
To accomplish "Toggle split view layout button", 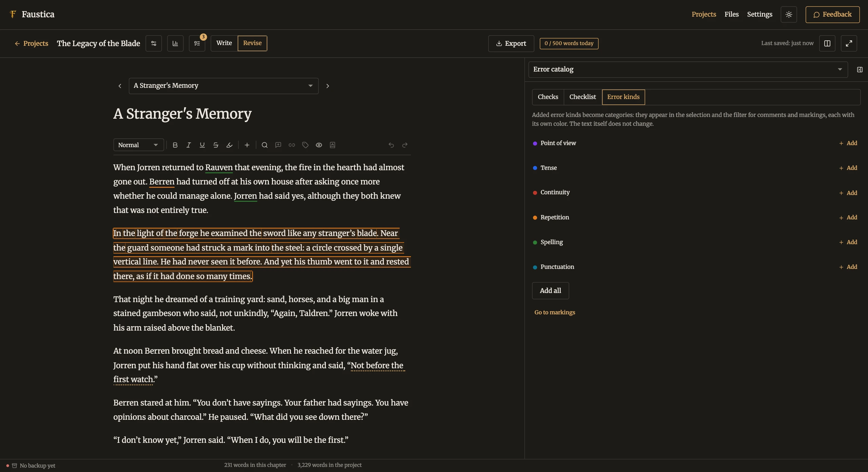I will (827, 43).
